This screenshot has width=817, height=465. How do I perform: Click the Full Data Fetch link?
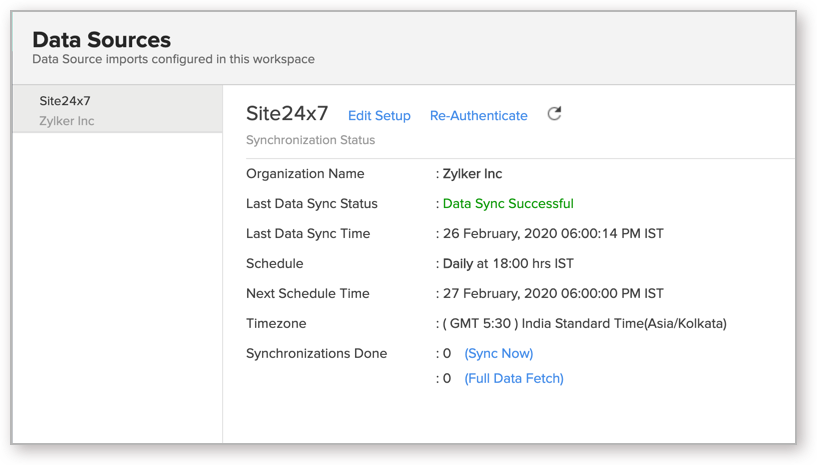[514, 378]
